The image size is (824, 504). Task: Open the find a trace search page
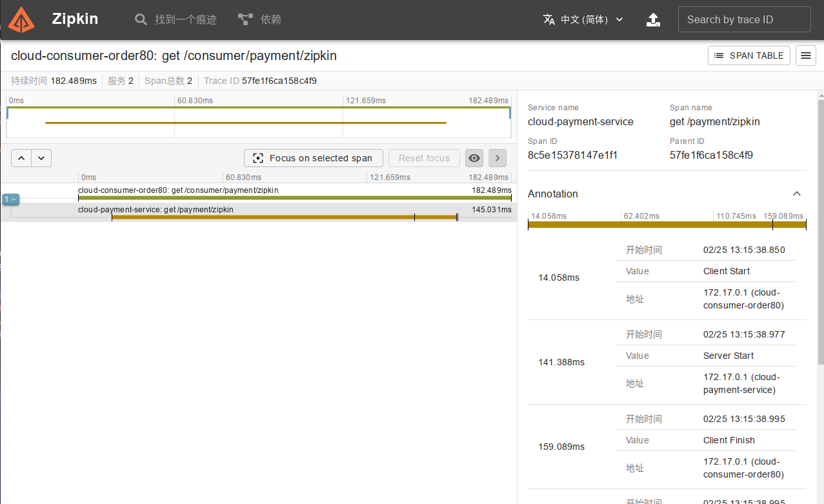pyautogui.click(x=176, y=19)
